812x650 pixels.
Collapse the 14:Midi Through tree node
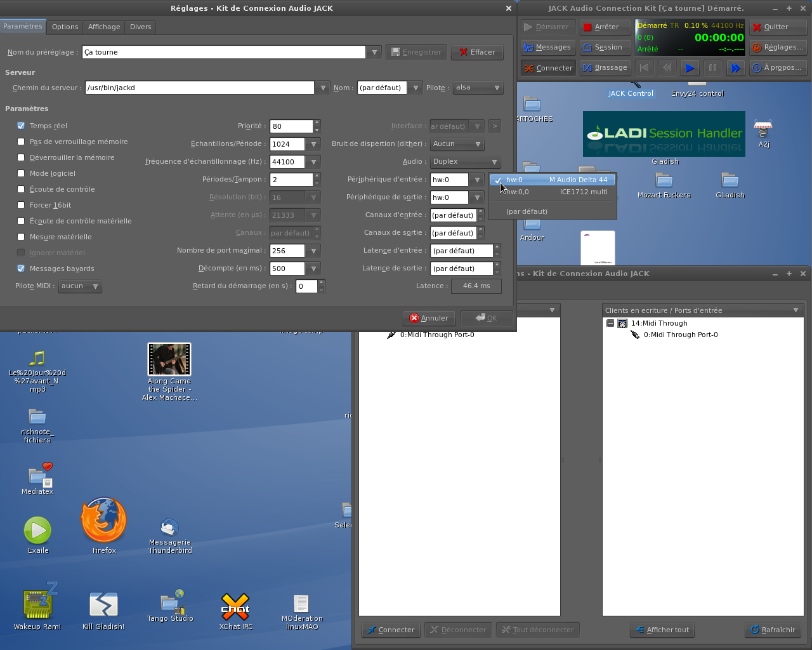click(x=610, y=323)
